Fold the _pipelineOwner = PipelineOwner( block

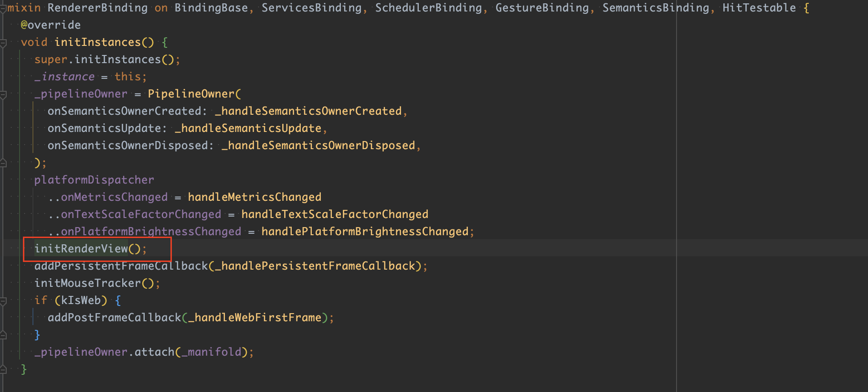coord(3,95)
